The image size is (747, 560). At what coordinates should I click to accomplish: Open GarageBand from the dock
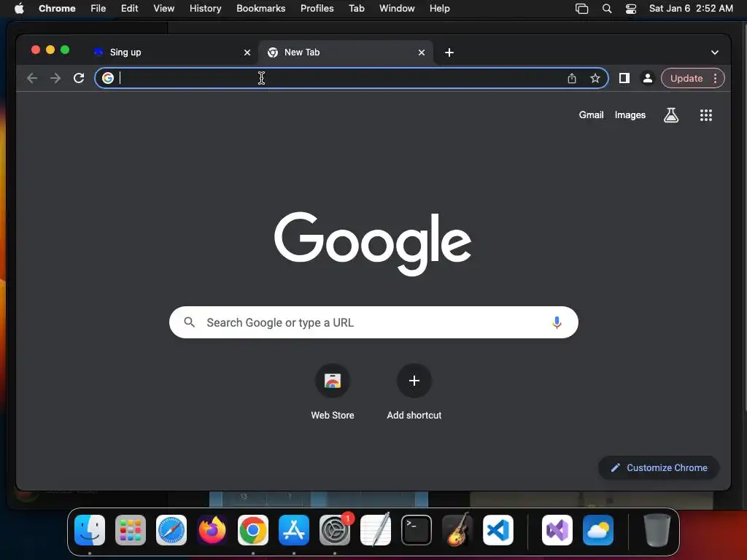coord(457,530)
